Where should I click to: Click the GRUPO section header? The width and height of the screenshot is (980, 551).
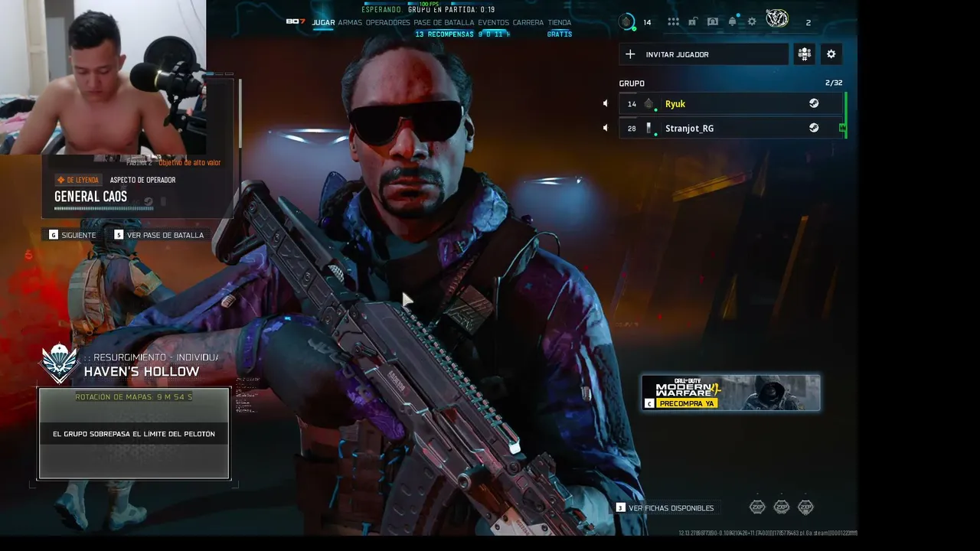pos(632,83)
